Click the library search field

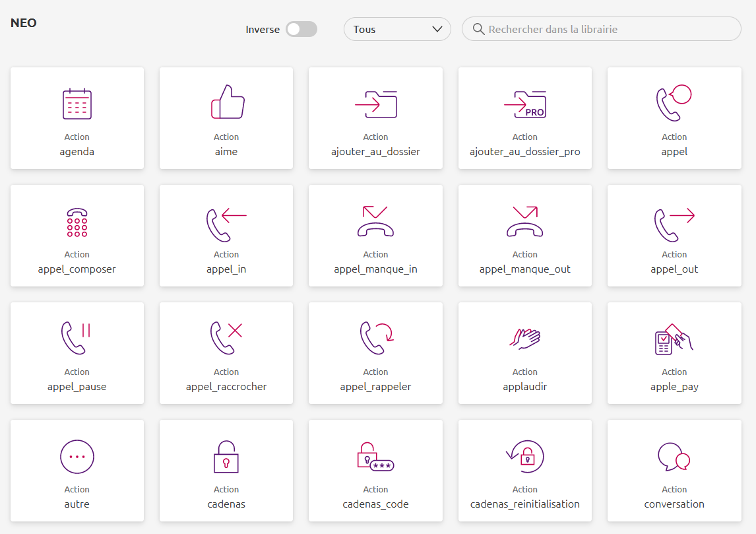[x=607, y=29]
